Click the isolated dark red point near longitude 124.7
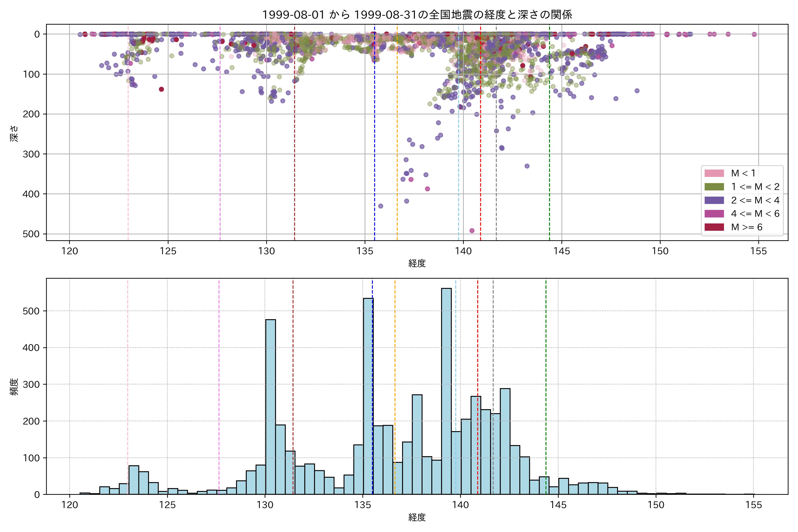 162,89
